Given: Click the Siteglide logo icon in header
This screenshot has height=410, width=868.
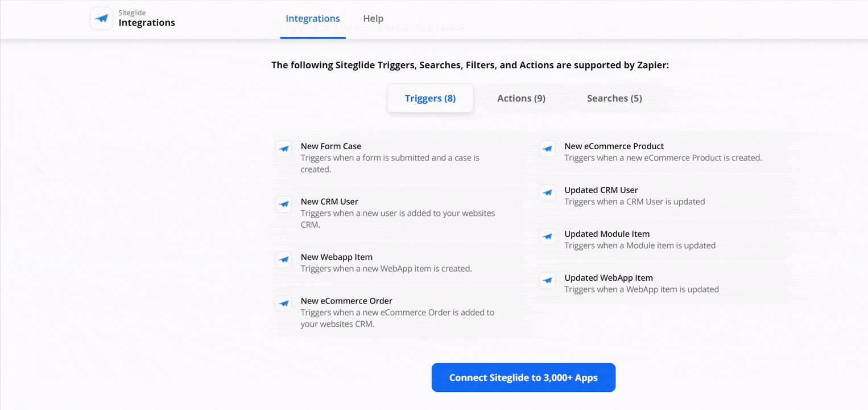Looking at the screenshot, I should point(102,18).
